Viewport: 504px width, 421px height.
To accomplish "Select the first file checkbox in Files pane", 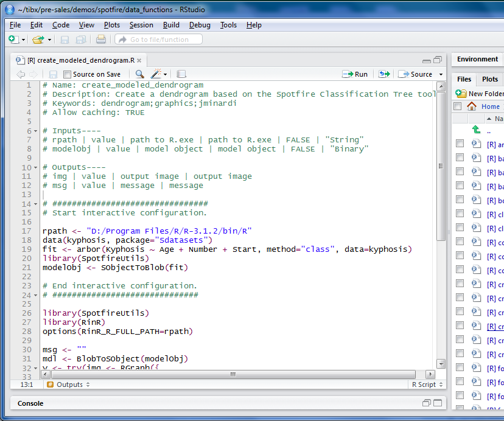I will (460, 144).
